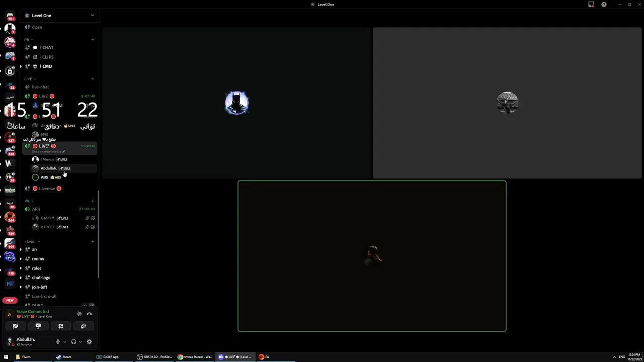Expand microphone input options arrow

point(64,342)
